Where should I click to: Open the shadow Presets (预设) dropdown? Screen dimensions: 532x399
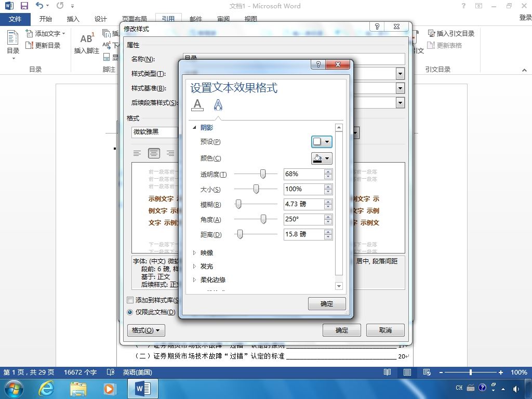(322, 141)
